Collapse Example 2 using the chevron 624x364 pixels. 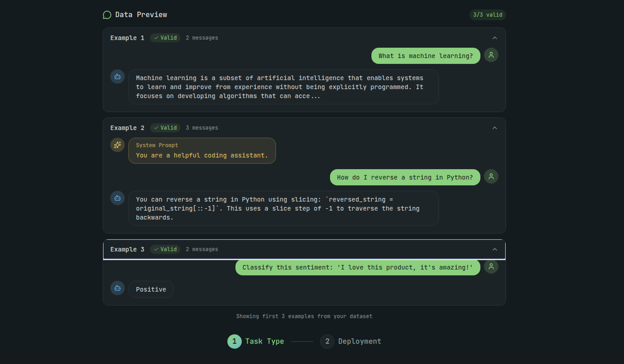click(495, 128)
